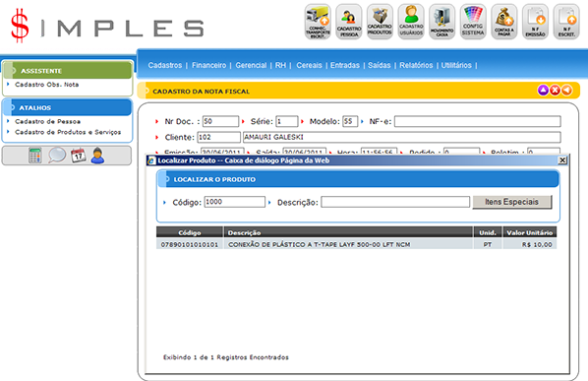Screen dimensions: 588x381
Task: Open the NF Emissão icon
Action: coord(535,22)
